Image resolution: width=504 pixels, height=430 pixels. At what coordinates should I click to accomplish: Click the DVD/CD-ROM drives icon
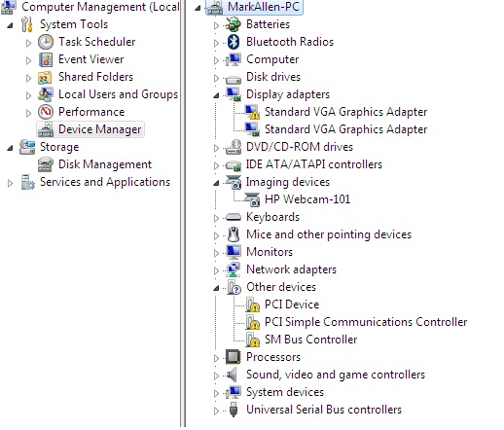click(234, 147)
